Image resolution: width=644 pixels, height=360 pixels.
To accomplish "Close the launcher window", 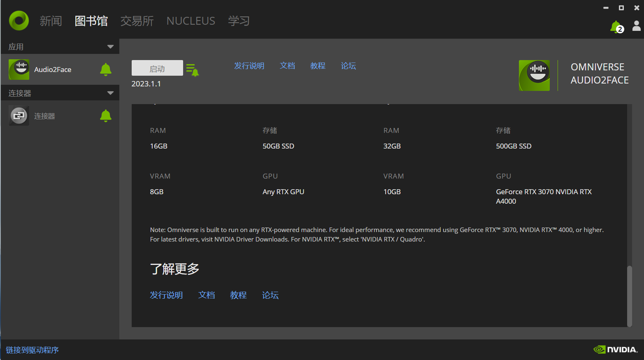I will [637, 8].
